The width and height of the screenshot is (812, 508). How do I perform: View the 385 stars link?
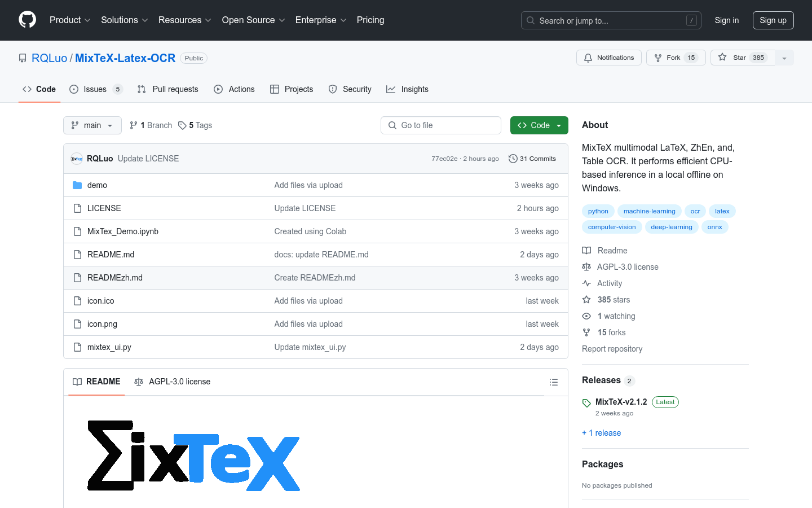point(606,300)
